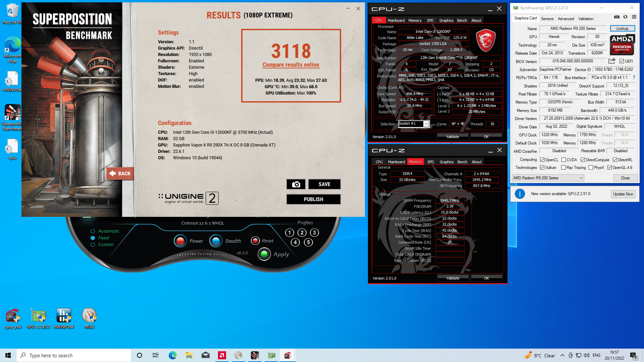Viewport: 644px width, 362px height.
Task: Click TRIXX Power mode button
Action: (180, 241)
